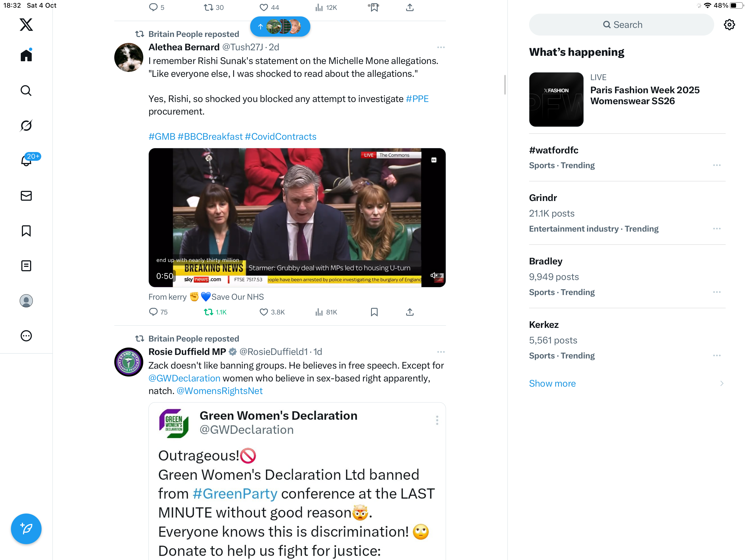
Task: Open search settings gear icon
Action: pos(729,25)
